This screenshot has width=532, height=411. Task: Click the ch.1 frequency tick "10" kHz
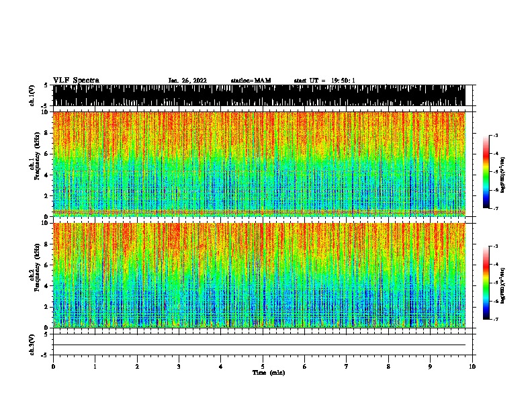pyautogui.click(x=44, y=112)
